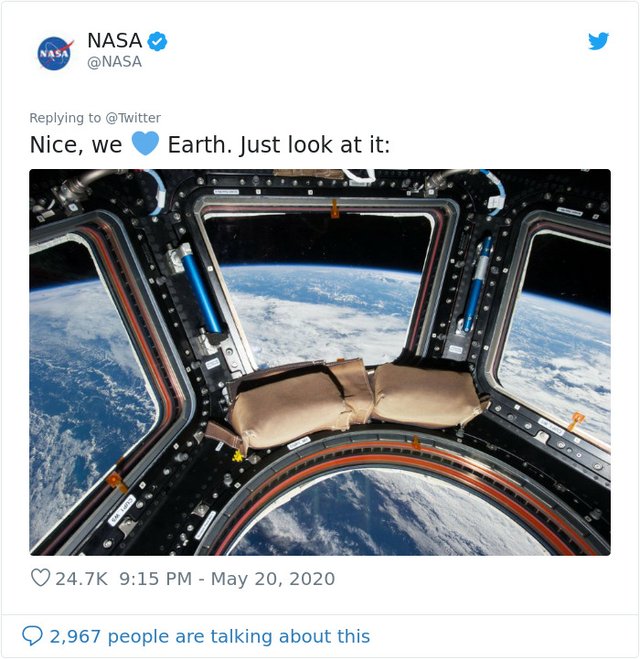Click the tan padded bags in the photo
The height and width of the screenshot is (659, 640).
coord(355,400)
